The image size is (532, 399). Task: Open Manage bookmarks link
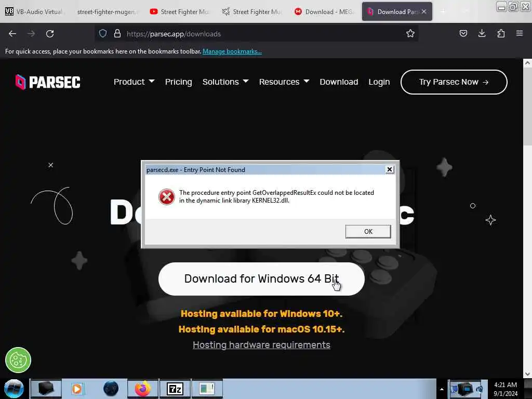click(x=232, y=51)
